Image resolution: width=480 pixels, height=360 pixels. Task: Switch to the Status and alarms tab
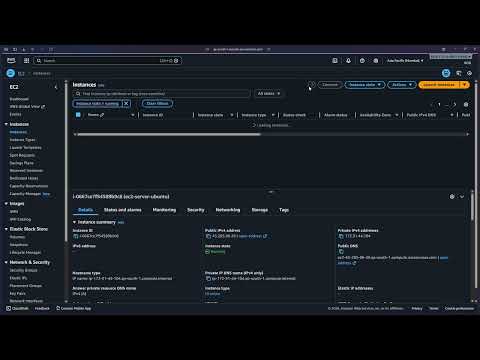coord(122,210)
